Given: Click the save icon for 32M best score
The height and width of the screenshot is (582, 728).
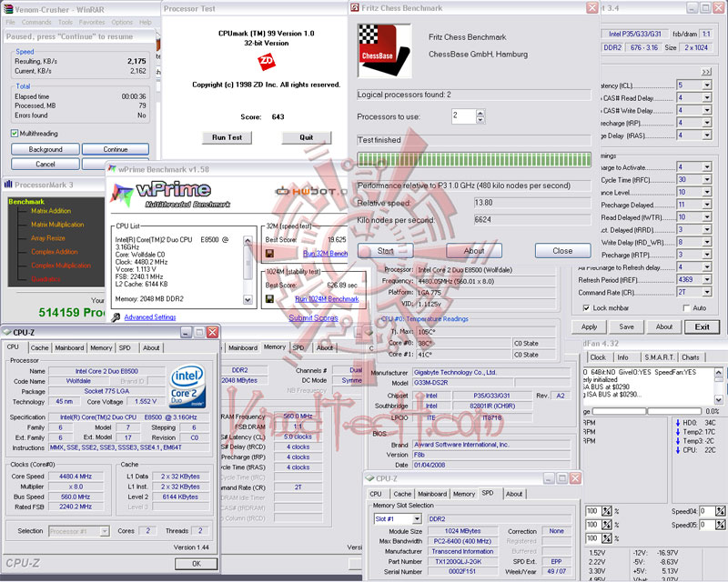Looking at the screenshot, I should click(x=269, y=254).
